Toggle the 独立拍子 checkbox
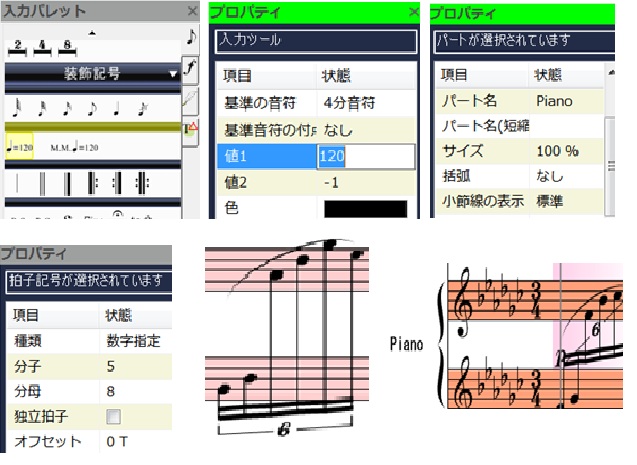 113,415
